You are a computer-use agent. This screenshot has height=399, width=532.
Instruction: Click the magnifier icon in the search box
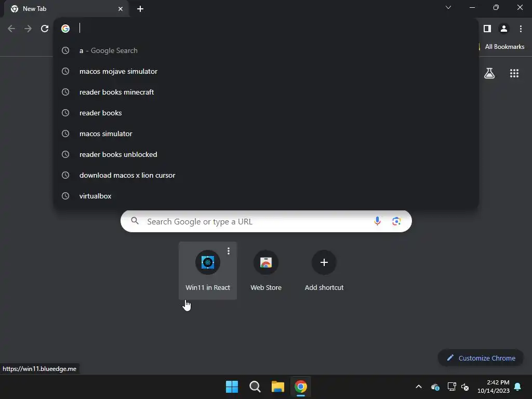point(135,221)
